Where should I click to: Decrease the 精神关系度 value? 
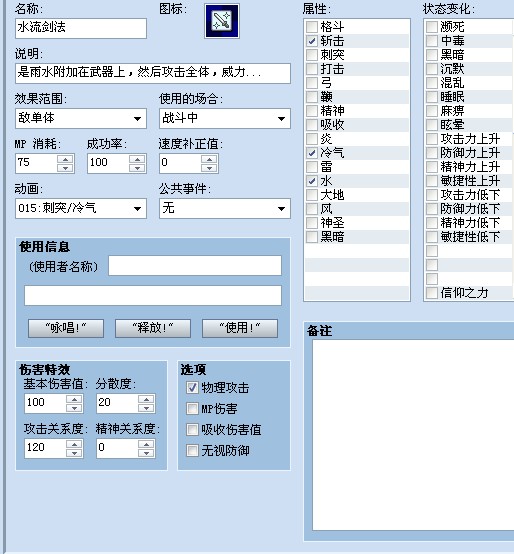point(146,453)
